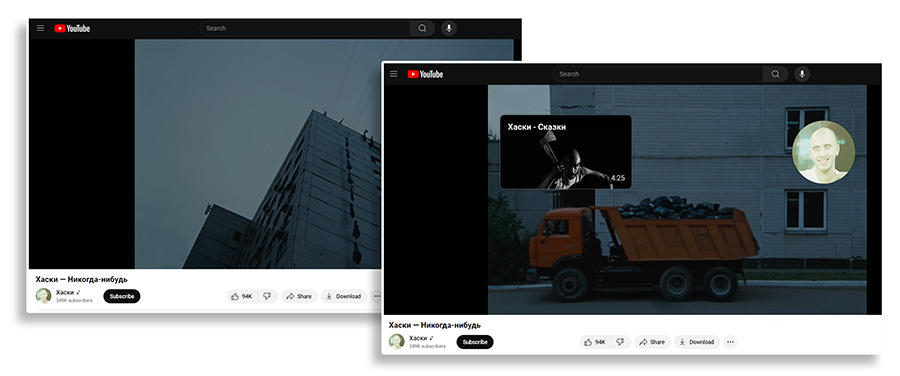Image resolution: width=900 pixels, height=376 pixels.
Task: Click Download button in back window
Action: [x=343, y=296]
